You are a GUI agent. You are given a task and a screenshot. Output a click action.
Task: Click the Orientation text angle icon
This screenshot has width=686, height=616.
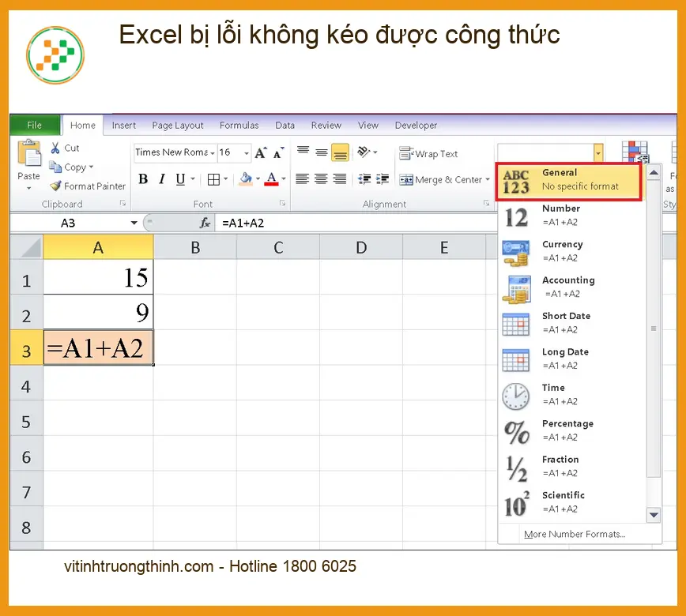[x=364, y=152]
